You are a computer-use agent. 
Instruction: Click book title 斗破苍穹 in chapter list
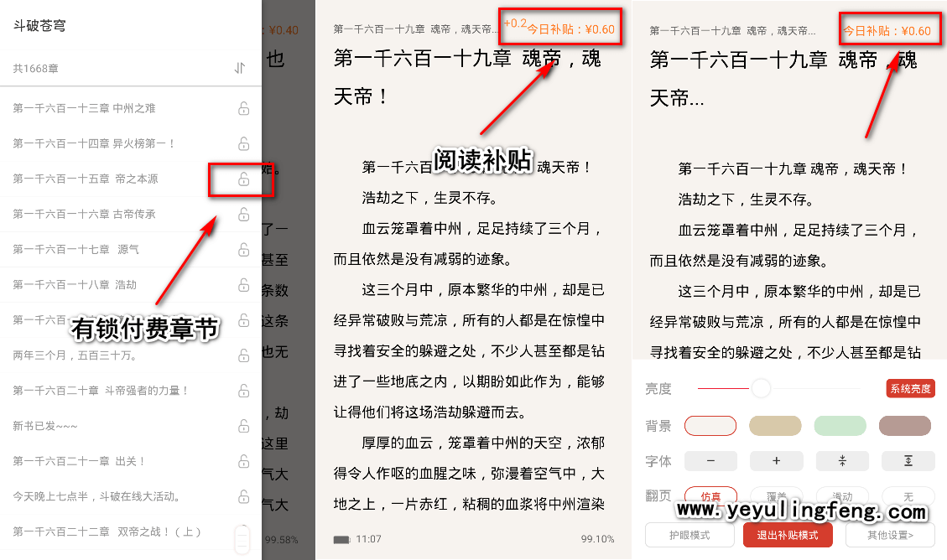tap(39, 25)
